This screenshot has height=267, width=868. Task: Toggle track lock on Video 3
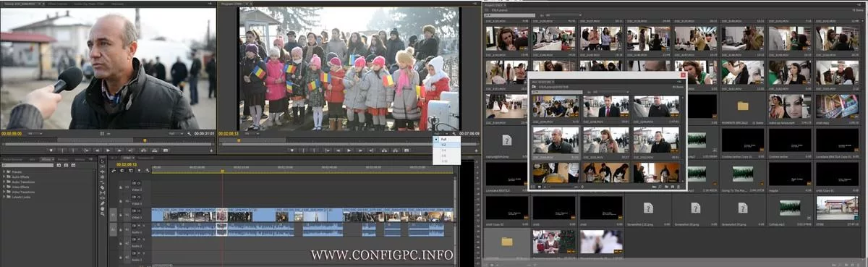pyautogui.click(x=121, y=187)
